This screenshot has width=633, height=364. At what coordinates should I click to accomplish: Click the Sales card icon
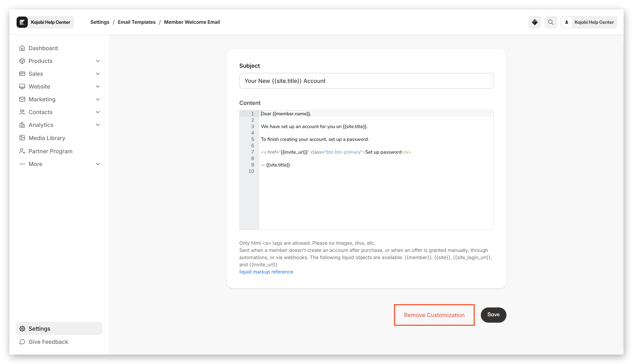coord(22,74)
